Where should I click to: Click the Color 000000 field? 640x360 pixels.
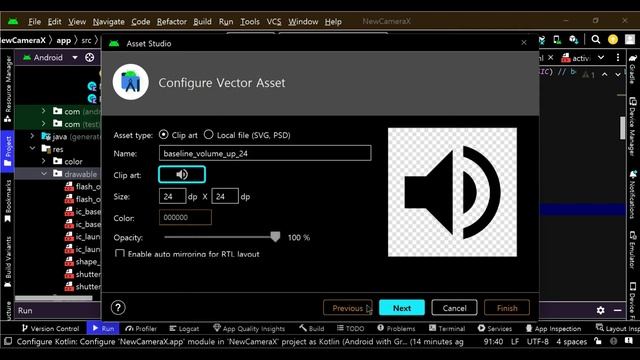(185, 218)
